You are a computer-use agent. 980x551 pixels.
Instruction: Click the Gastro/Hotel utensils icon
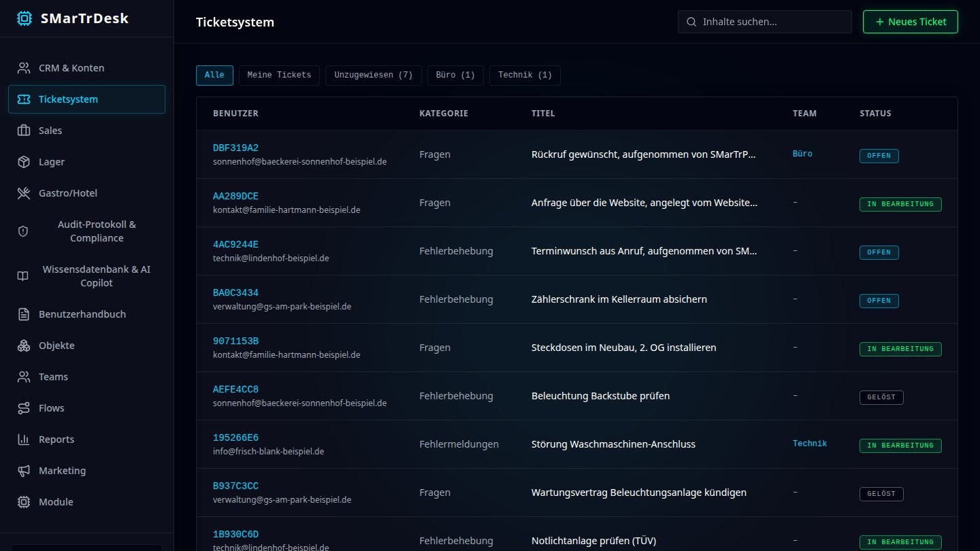coord(24,193)
